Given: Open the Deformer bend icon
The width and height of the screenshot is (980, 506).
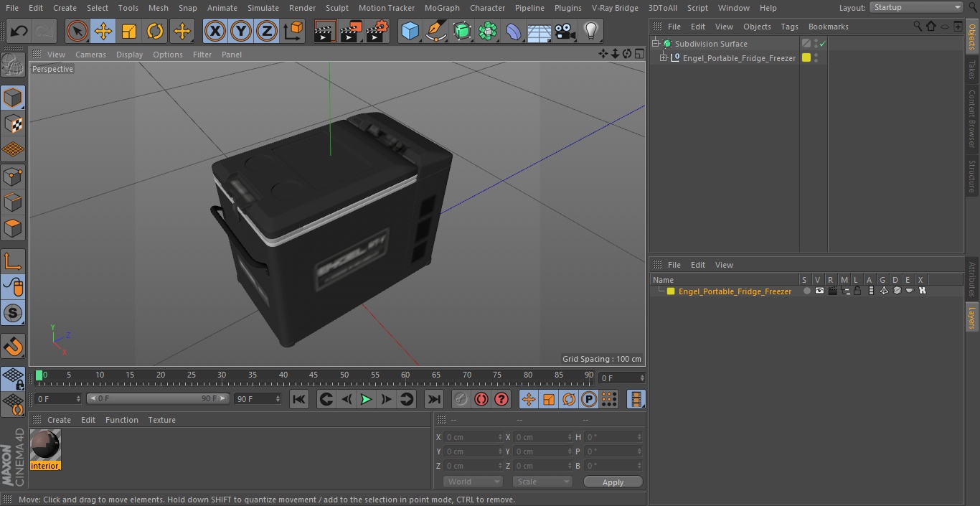Looking at the screenshot, I should [514, 32].
